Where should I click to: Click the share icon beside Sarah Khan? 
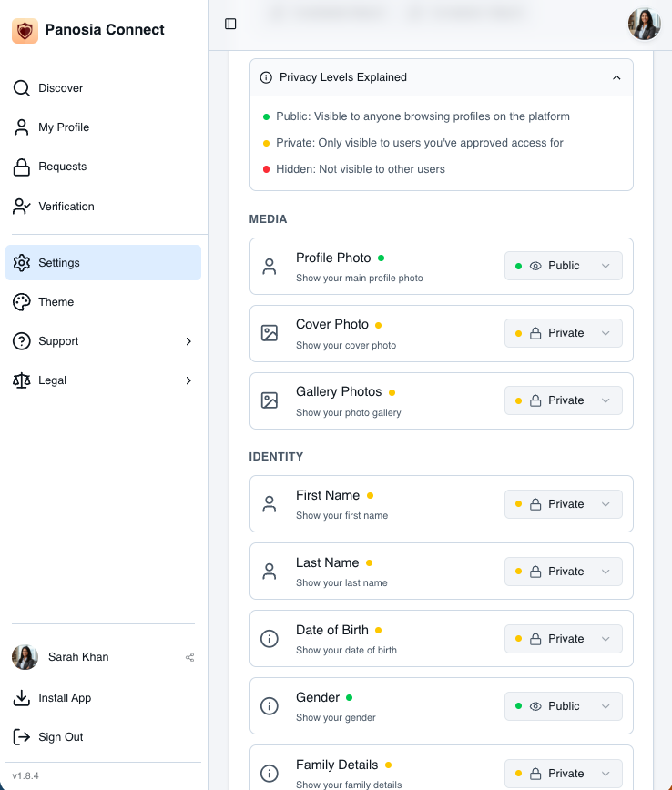tap(190, 657)
